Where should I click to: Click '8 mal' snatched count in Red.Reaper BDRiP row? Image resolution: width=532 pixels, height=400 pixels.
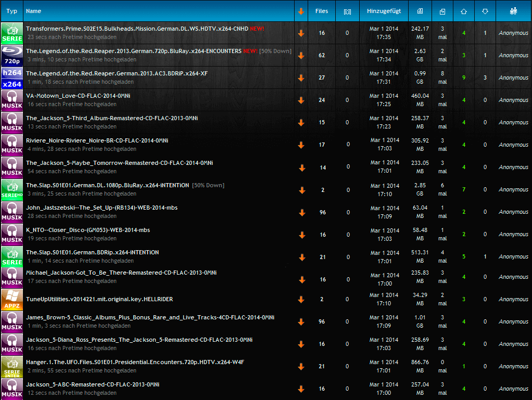coord(442,78)
